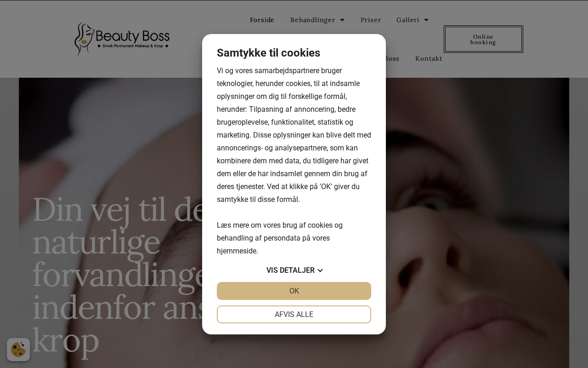Expand the Galleri submenu arrow

[426, 20]
